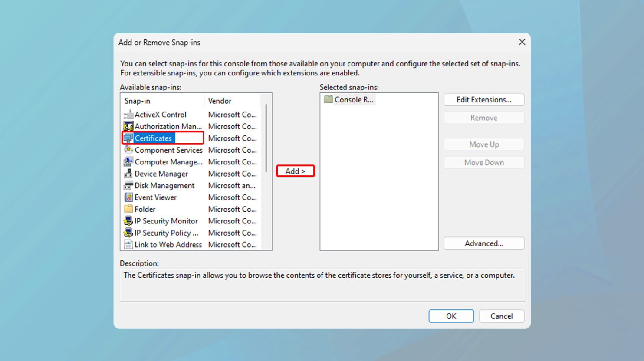644x361 pixels.
Task: Select the Component Services snap-in
Action: [x=168, y=150]
